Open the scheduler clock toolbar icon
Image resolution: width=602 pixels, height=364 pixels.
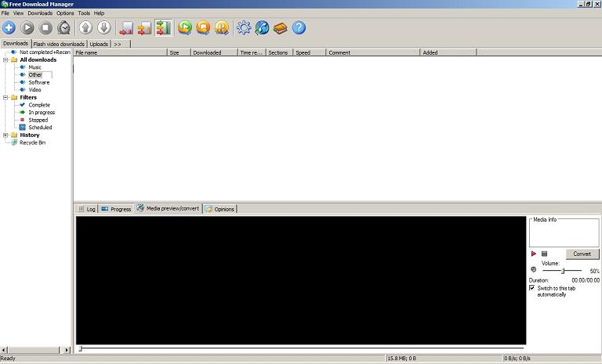coord(64,28)
